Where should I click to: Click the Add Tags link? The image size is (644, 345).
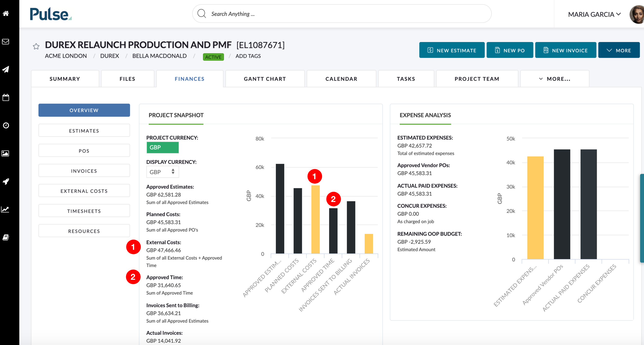tap(248, 56)
